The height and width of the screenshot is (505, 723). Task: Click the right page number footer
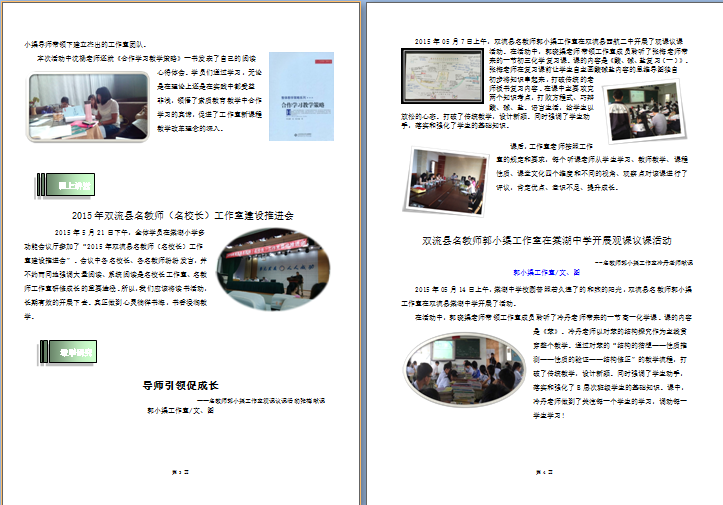(545, 469)
